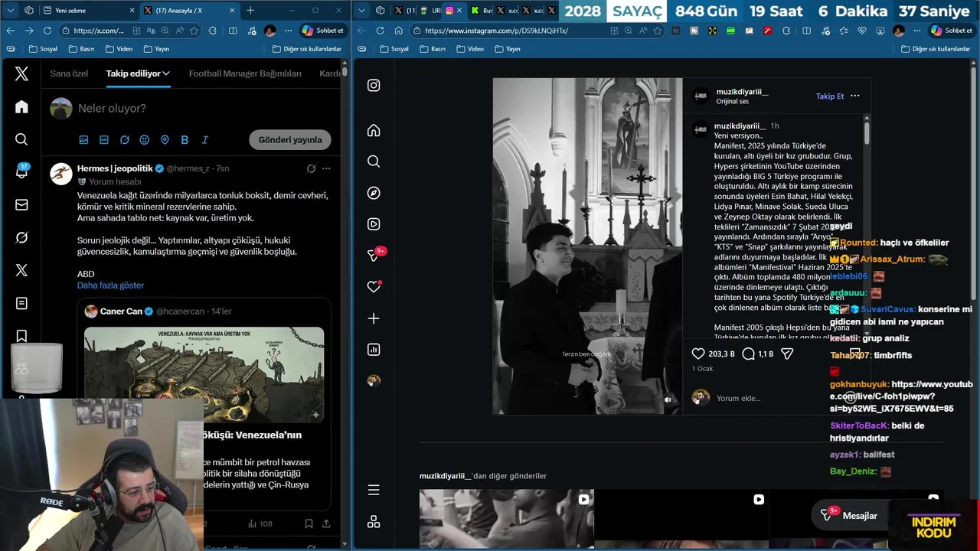The width and height of the screenshot is (980, 551).
Task: Open more options on Hermes post
Action: coord(326,168)
